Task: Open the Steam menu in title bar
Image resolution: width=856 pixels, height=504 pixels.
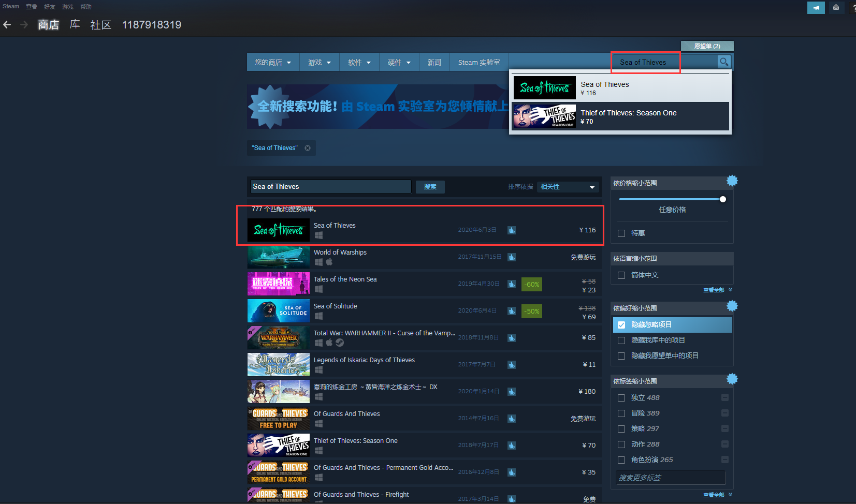Action: tap(11, 7)
